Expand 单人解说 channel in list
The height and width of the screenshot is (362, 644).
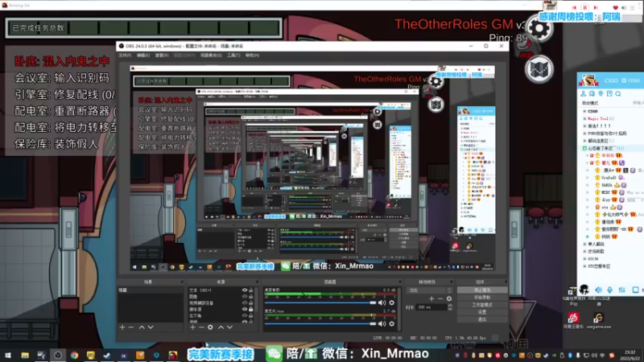pos(585,245)
